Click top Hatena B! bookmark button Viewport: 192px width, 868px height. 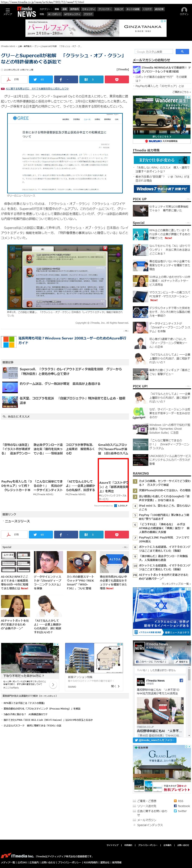click(x=91, y=80)
